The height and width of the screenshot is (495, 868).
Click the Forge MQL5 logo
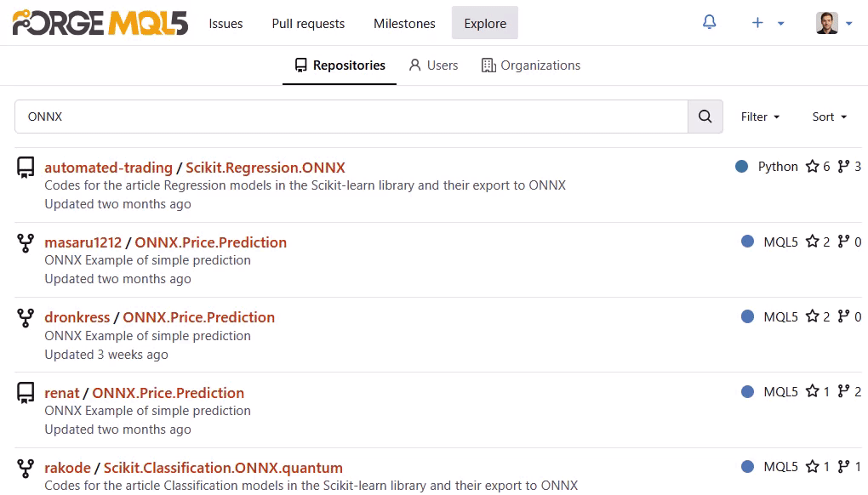100,23
